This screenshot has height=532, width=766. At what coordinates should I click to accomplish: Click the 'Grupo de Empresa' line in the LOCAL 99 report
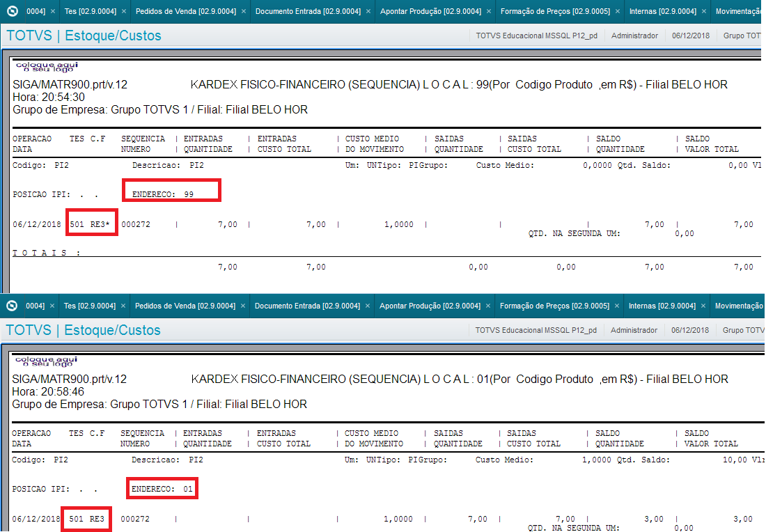click(x=160, y=110)
